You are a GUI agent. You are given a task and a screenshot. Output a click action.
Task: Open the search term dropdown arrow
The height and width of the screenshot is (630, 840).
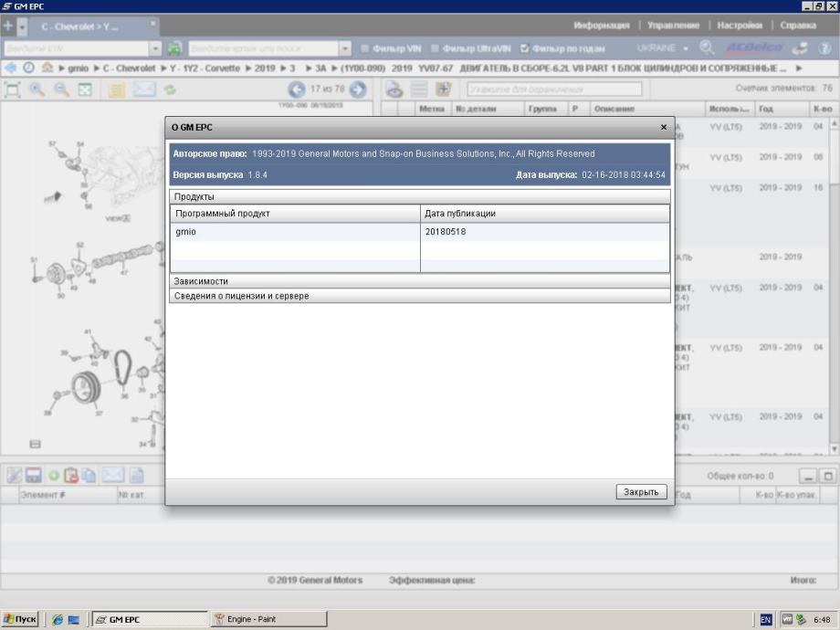345,48
